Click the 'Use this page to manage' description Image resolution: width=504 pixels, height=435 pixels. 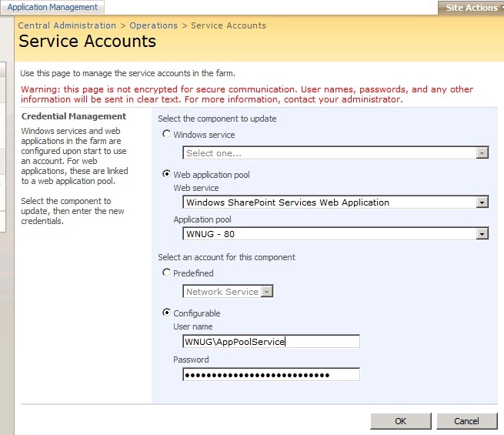coord(128,73)
